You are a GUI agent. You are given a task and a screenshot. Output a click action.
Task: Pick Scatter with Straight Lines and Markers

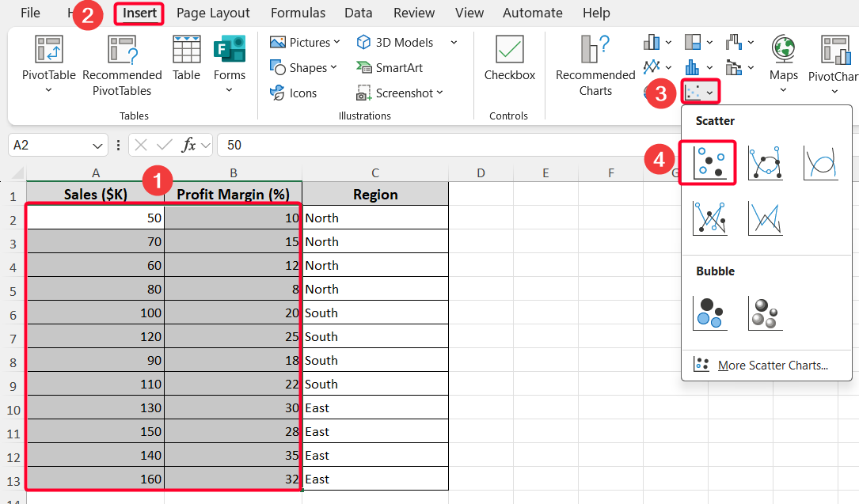(709, 218)
